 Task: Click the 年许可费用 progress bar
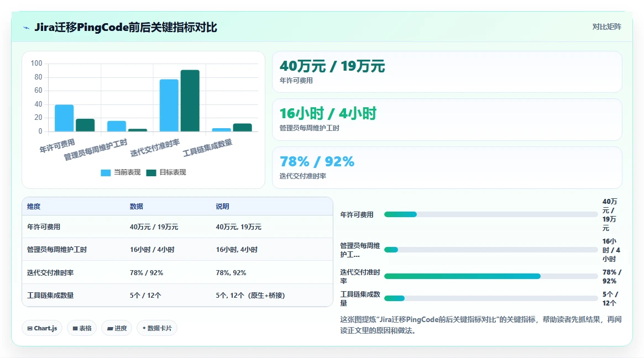pos(491,214)
